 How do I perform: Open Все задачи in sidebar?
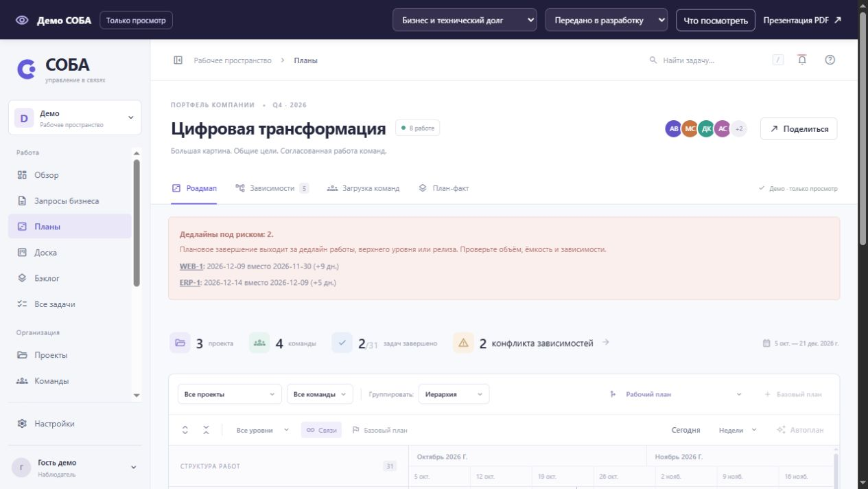[70, 304]
